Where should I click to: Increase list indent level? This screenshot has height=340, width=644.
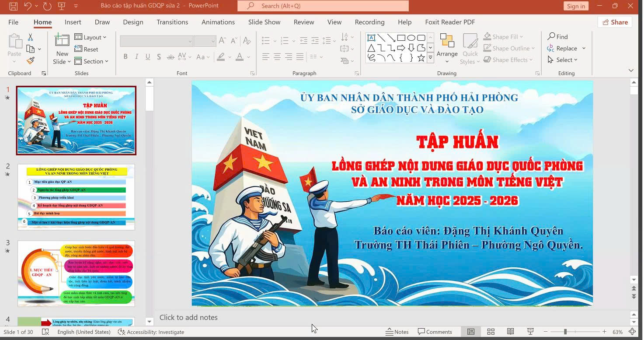click(314, 41)
